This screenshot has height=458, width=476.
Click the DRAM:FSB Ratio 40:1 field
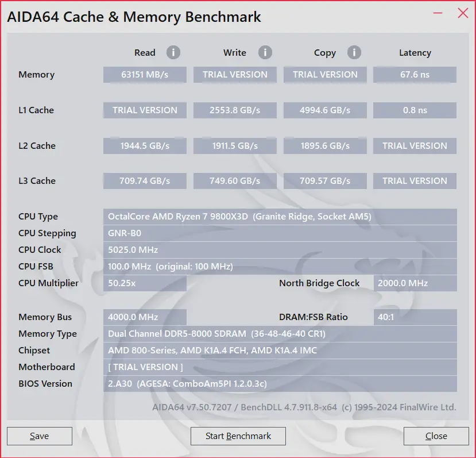pyautogui.click(x=415, y=317)
